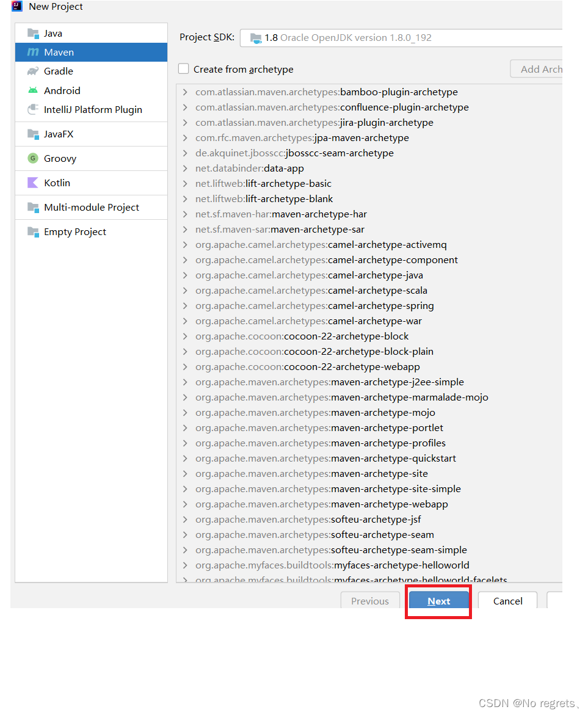Choose Empty Project from list
This screenshot has width=588, height=715.
pyautogui.click(x=74, y=232)
